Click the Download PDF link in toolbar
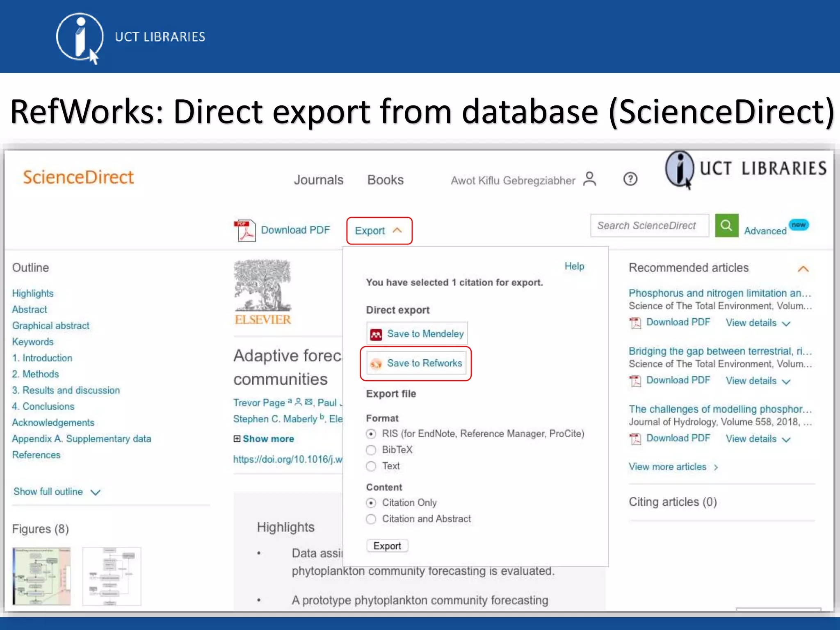This screenshot has width=840, height=630. (295, 230)
